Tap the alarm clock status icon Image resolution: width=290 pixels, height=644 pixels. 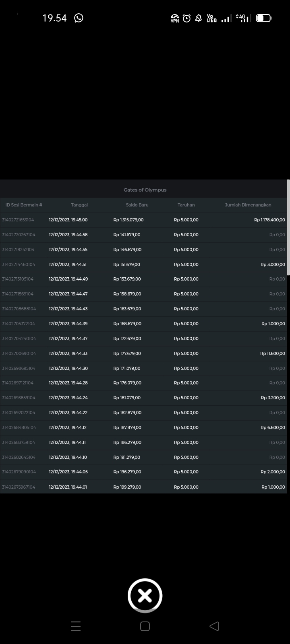click(186, 18)
